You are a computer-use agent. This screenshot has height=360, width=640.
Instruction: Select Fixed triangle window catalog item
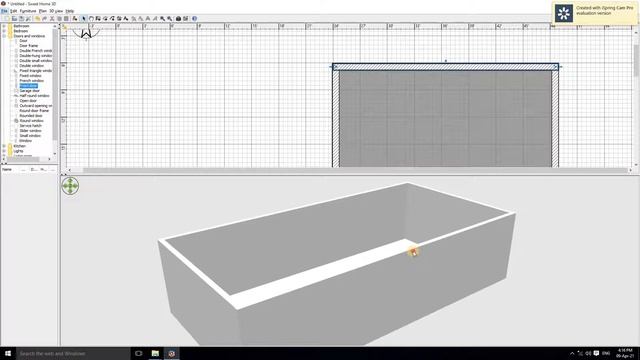[36, 71]
